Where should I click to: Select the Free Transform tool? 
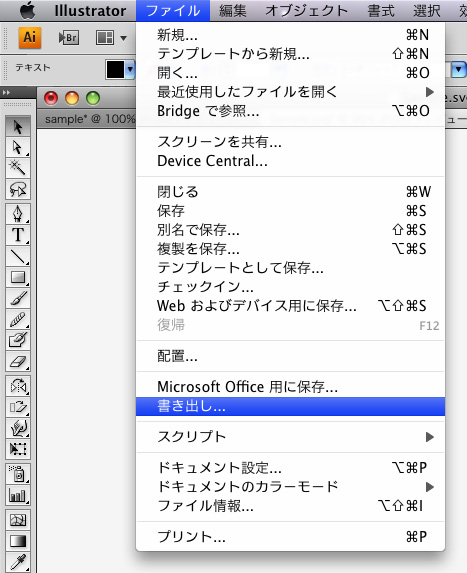coord(18,449)
